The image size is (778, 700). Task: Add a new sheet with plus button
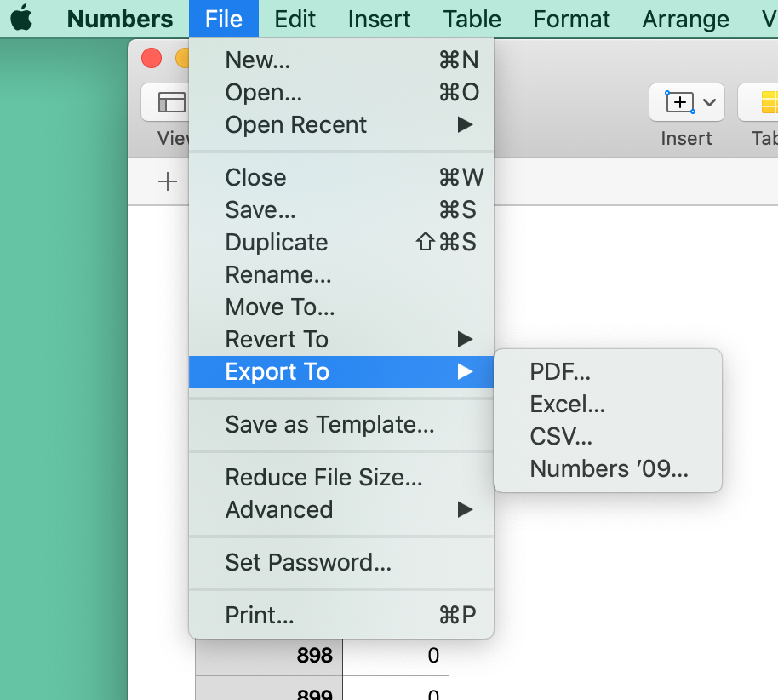[x=168, y=181]
